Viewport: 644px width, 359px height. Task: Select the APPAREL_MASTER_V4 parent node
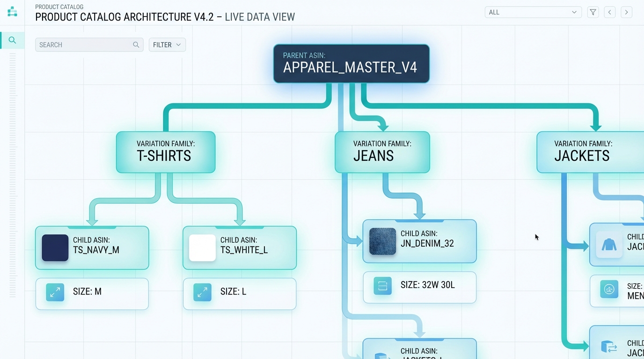(x=351, y=63)
